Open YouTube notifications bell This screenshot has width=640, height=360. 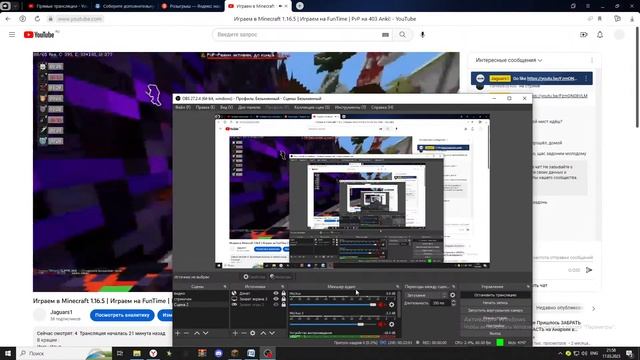[x=600, y=35]
